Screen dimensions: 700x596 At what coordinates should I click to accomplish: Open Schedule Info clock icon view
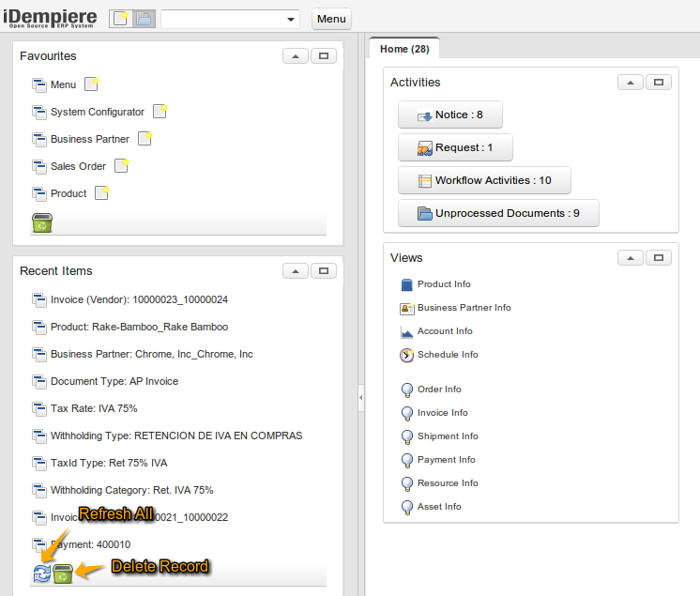click(x=407, y=355)
